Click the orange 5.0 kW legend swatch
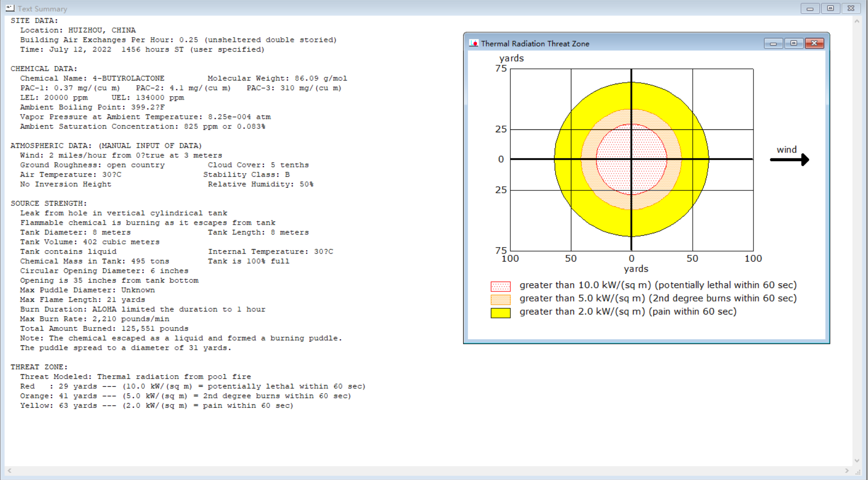The image size is (868, 480). [501, 300]
